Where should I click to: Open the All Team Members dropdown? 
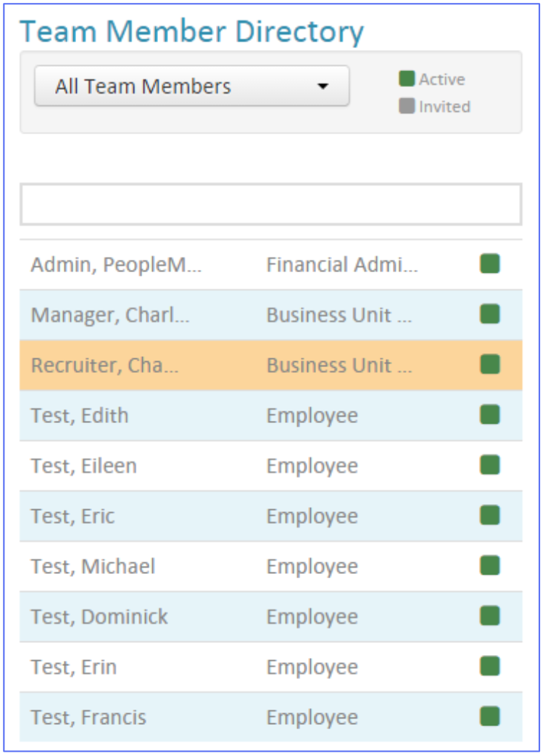(191, 86)
